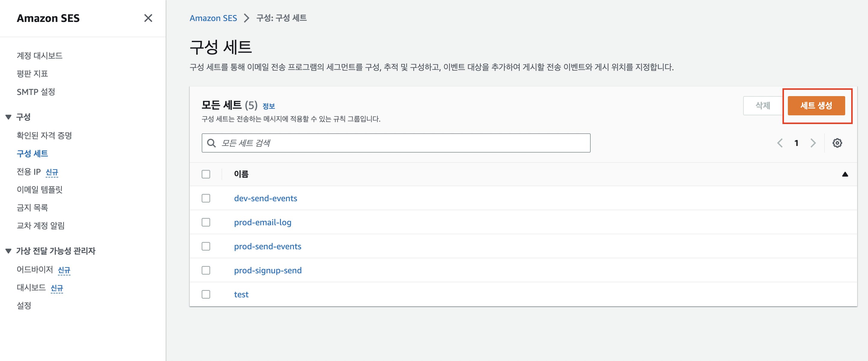Click the search magnifier icon

211,143
